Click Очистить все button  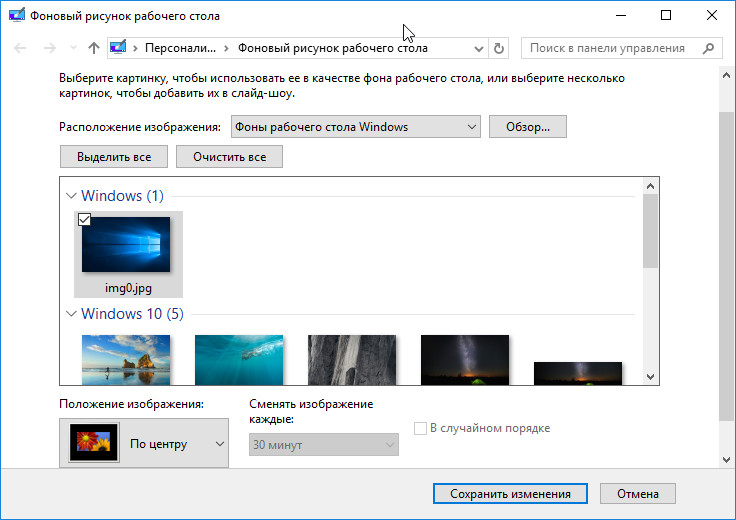tap(229, 157)
